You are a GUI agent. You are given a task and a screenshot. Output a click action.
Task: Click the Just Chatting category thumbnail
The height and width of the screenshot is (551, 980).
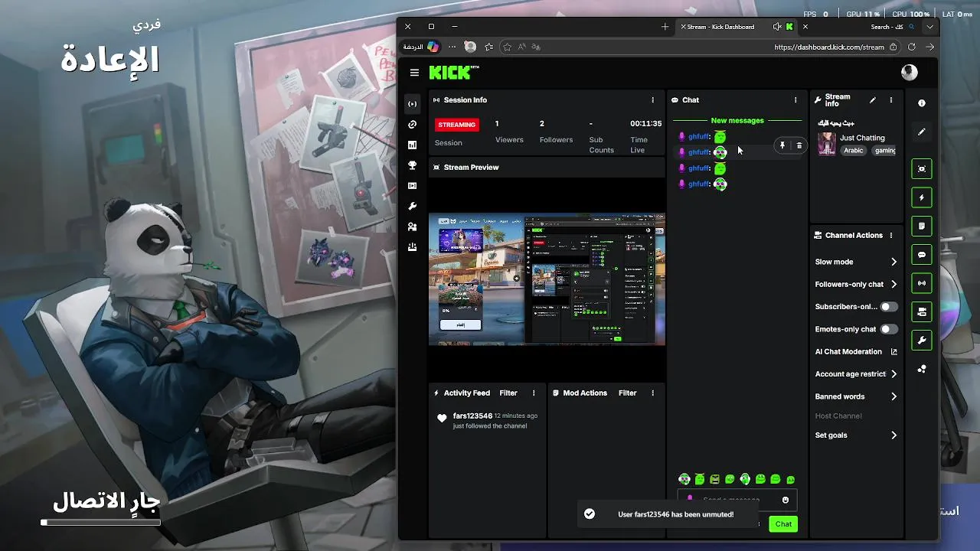(x=827, y=144)
